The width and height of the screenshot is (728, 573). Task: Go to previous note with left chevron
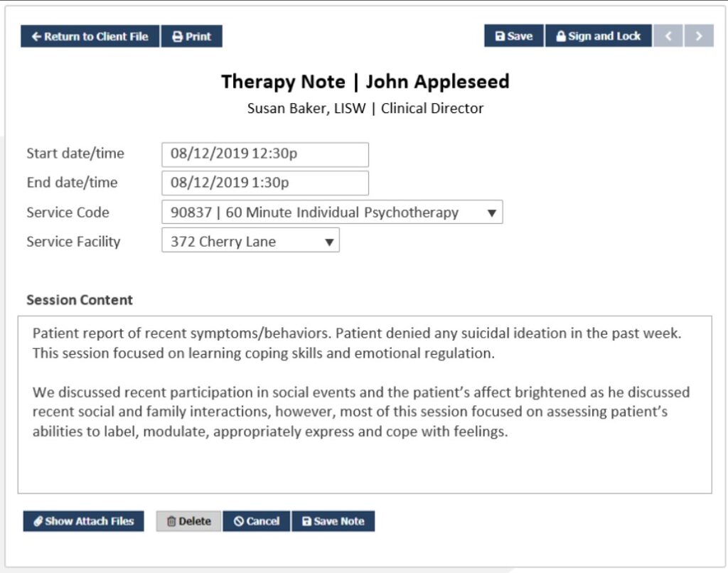[668, 36]
